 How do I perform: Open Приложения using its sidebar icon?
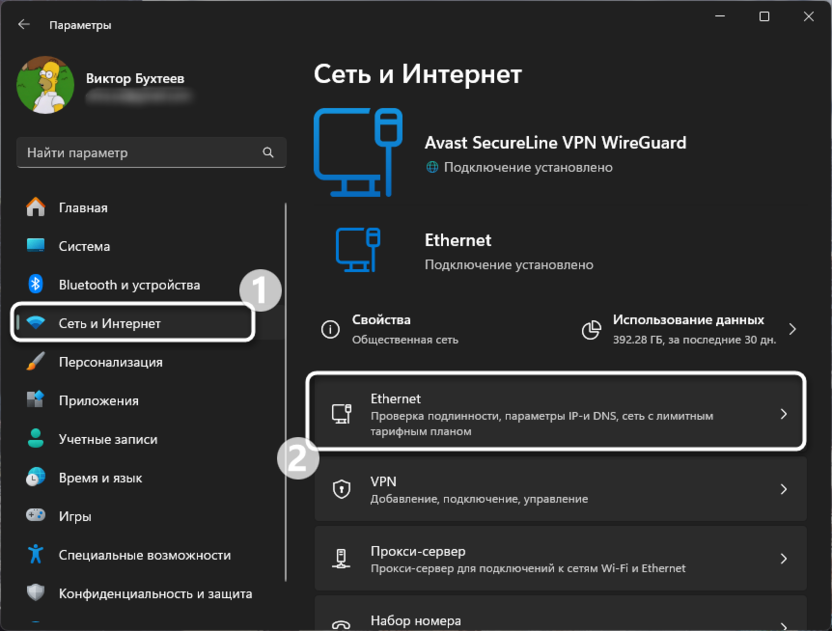(x=35, y=400)
